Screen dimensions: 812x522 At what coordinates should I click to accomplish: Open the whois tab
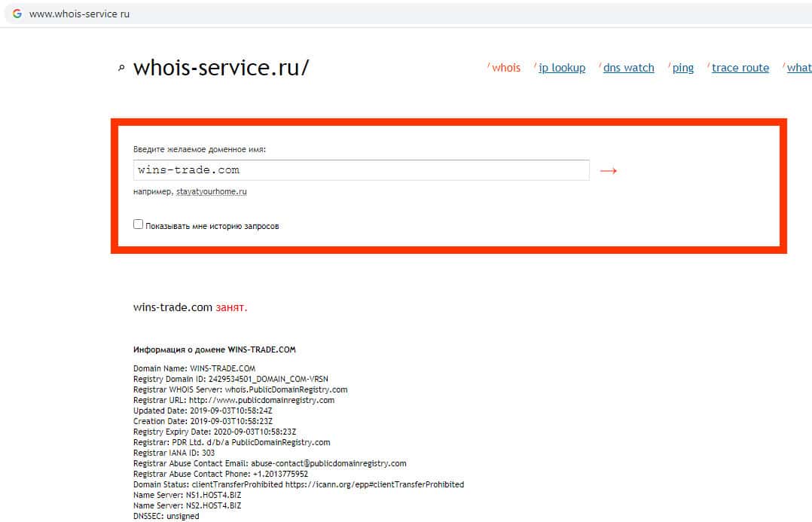tap(506, 68)
